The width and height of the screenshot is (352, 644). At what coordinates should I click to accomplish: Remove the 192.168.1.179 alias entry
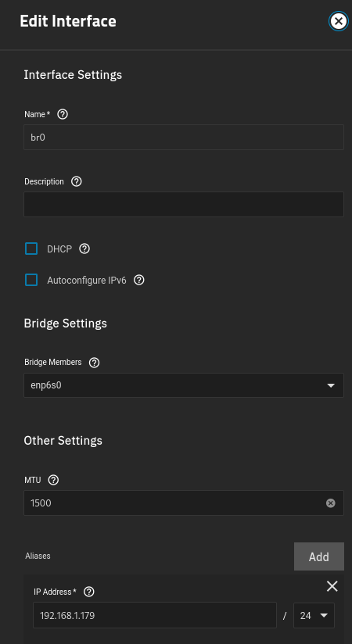click(332, 586)
